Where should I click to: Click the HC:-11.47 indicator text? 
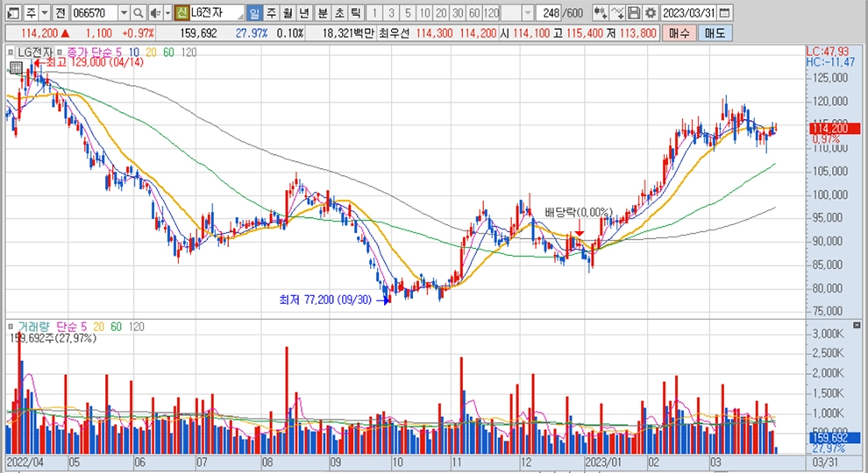(x=830, y=62)
